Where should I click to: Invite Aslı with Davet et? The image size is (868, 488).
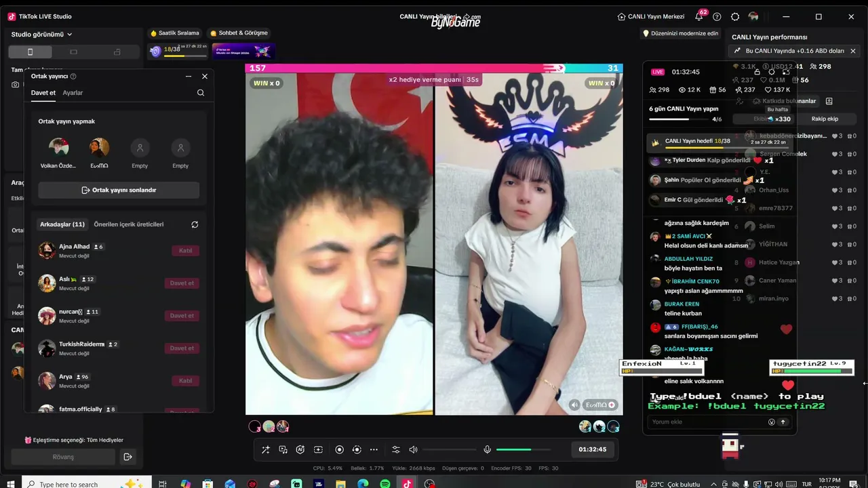[182, 283]
